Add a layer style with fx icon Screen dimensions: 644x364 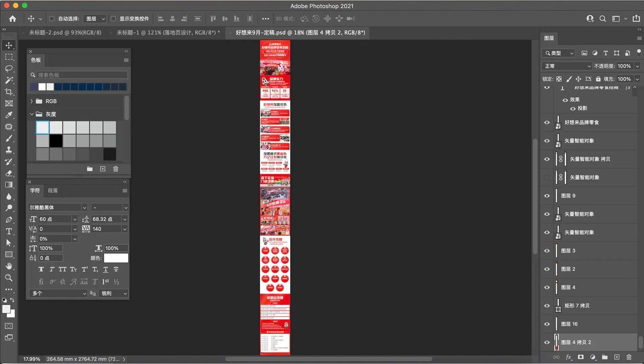click(x=568, y=357)
